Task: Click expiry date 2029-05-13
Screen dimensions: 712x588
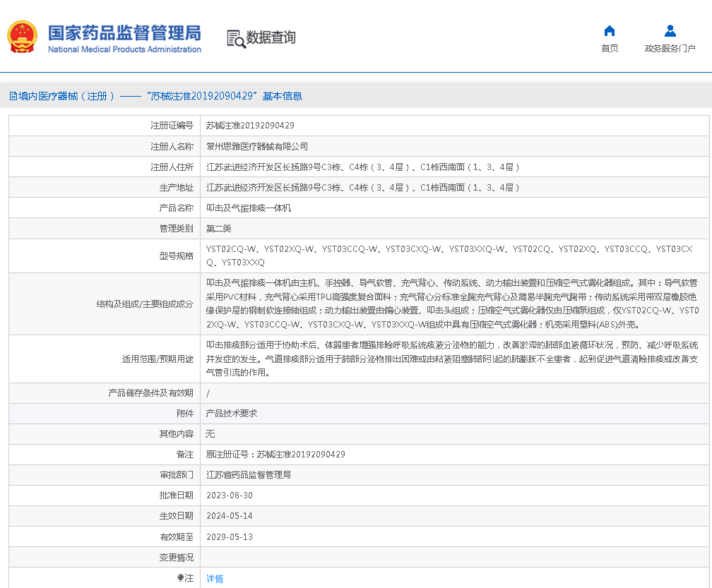Action: point(230,536)
